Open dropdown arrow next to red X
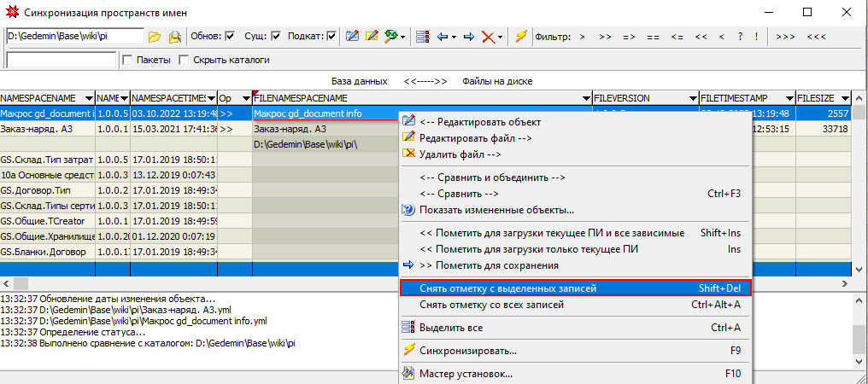Screen dimensions: 868x384 point(501,37)
